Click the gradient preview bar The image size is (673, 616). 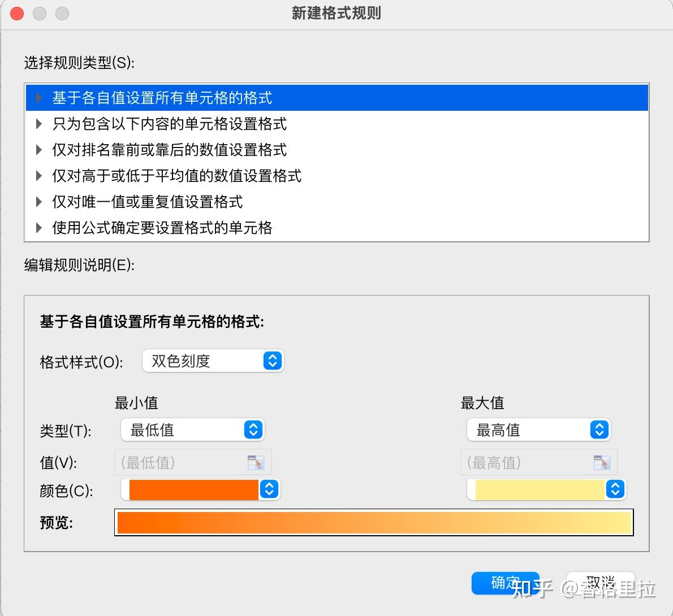(x=374, y=522)
